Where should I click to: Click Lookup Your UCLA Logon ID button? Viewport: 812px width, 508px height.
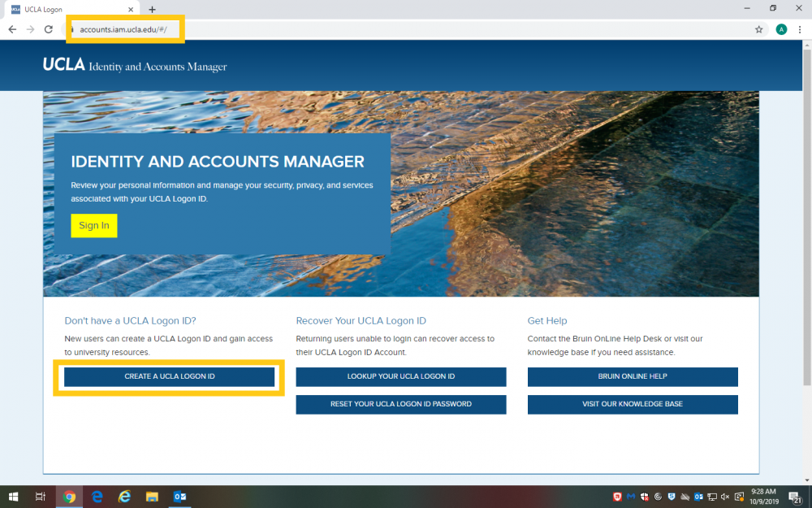point(401,377)
